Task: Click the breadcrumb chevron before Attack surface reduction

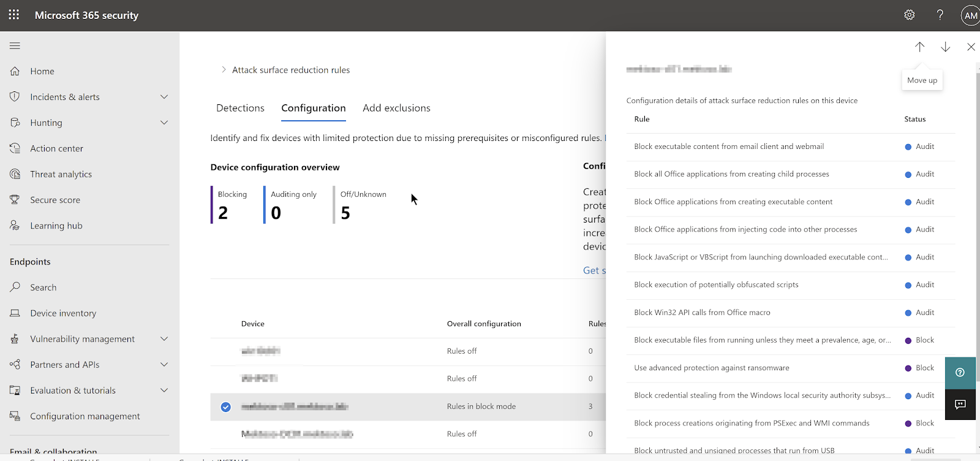Action: (x=224, y=70)
